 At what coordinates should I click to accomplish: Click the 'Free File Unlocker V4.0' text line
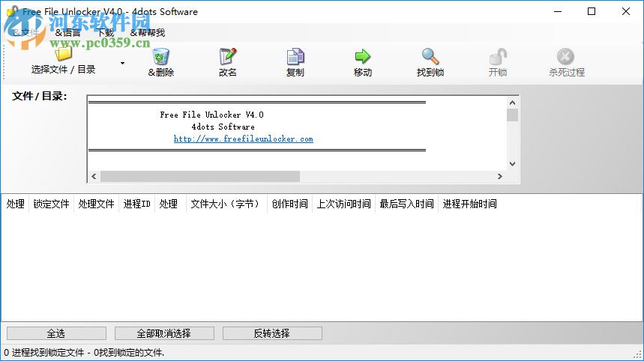(211, 115)
